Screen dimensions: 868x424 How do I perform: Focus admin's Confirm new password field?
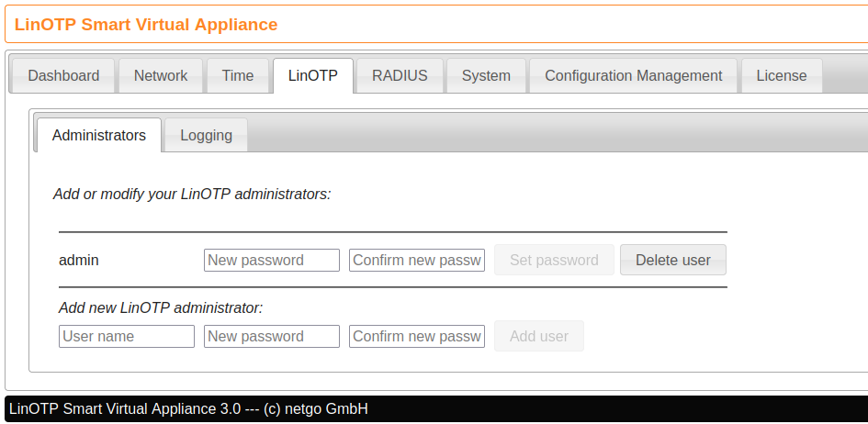pyautogui.click(x=417, y=261)
